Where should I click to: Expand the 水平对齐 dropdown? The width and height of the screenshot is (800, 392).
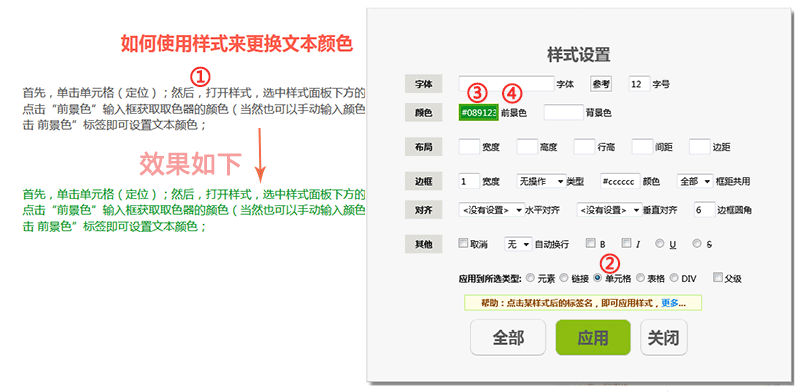[x=492, y=210]
